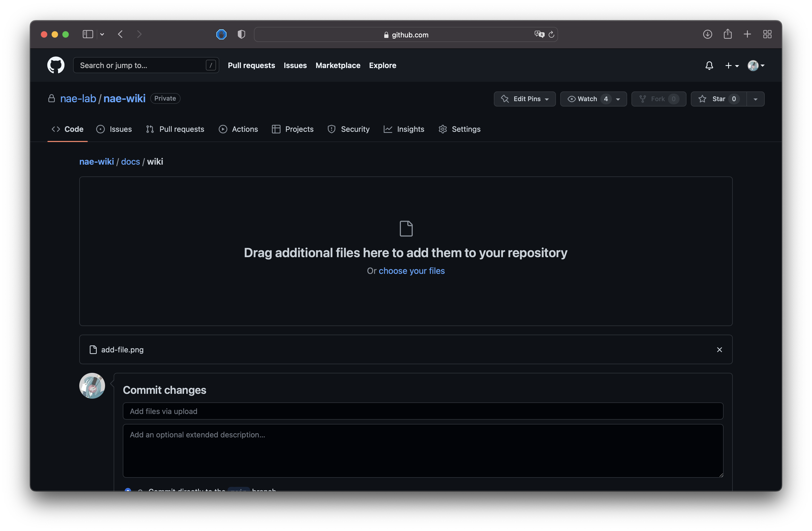The height and width of the screenshot is (531, 812).
Task: Click the reload page icon
Action: (x=551, y=34)
